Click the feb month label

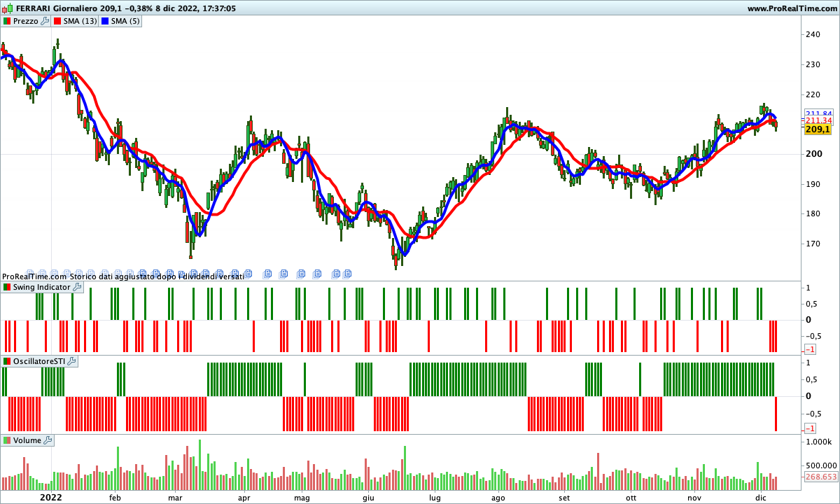(x=115, y=498)
